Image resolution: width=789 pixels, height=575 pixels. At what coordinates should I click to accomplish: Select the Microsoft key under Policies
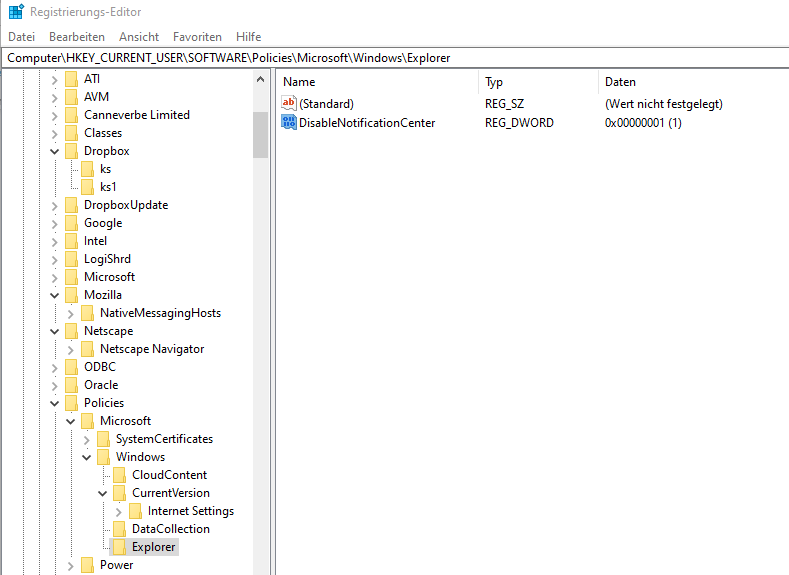click(125, 421)
